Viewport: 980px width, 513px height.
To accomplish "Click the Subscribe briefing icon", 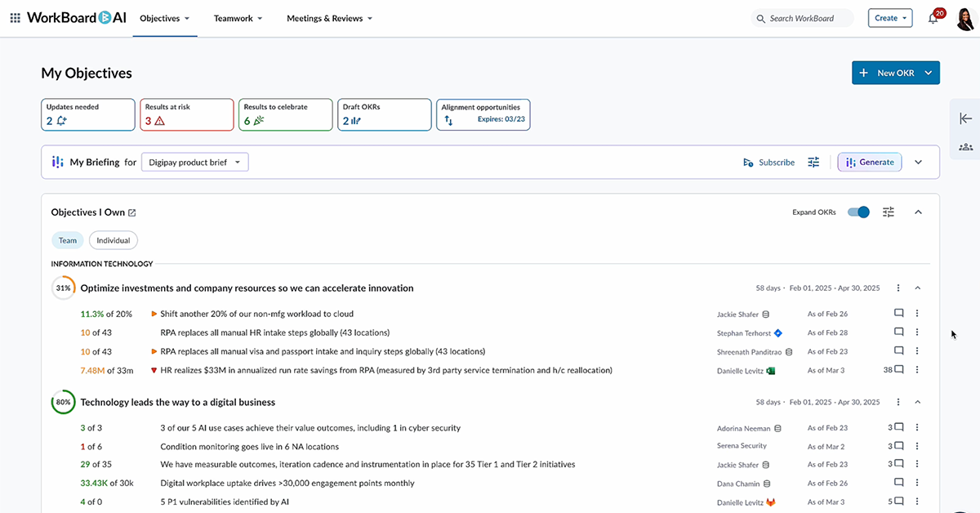I will (x=768, y=162).
